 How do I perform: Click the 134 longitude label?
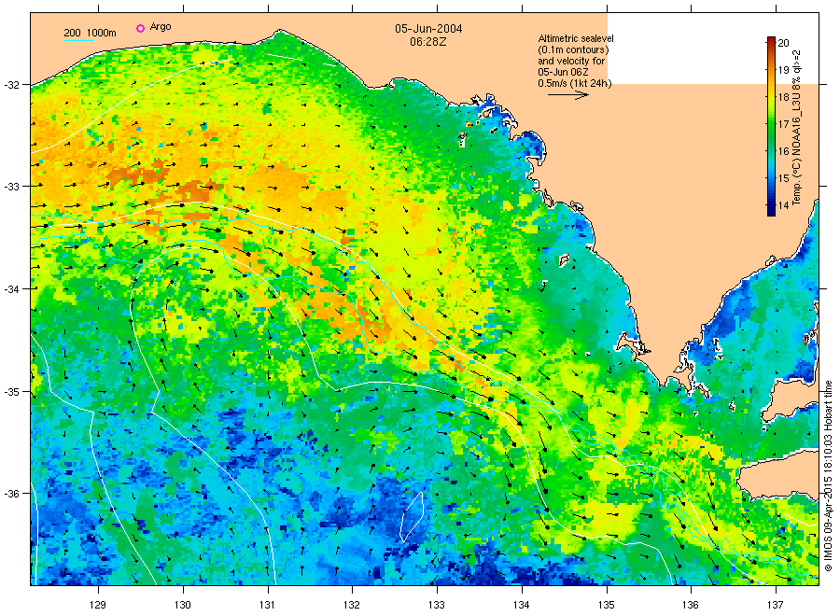click(521, 606)
